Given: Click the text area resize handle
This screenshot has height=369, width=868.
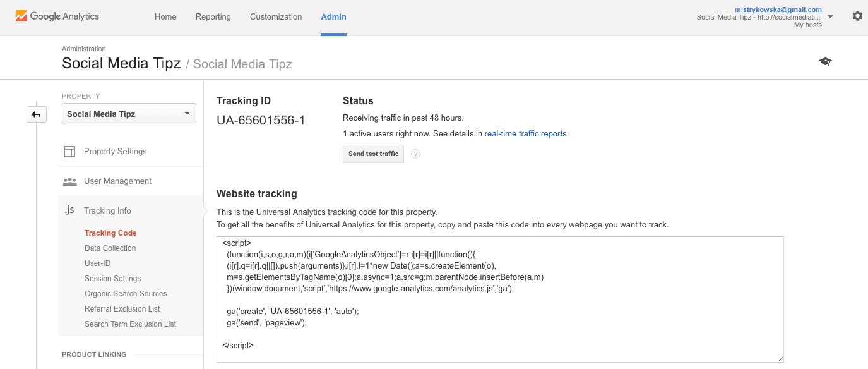Looking at the screenshot, I should [x=780, y=359].
